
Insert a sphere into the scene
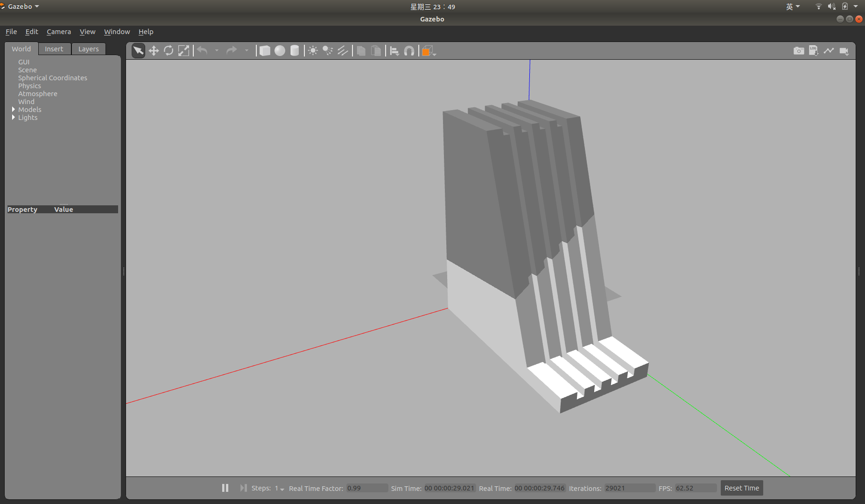point(280,50)
